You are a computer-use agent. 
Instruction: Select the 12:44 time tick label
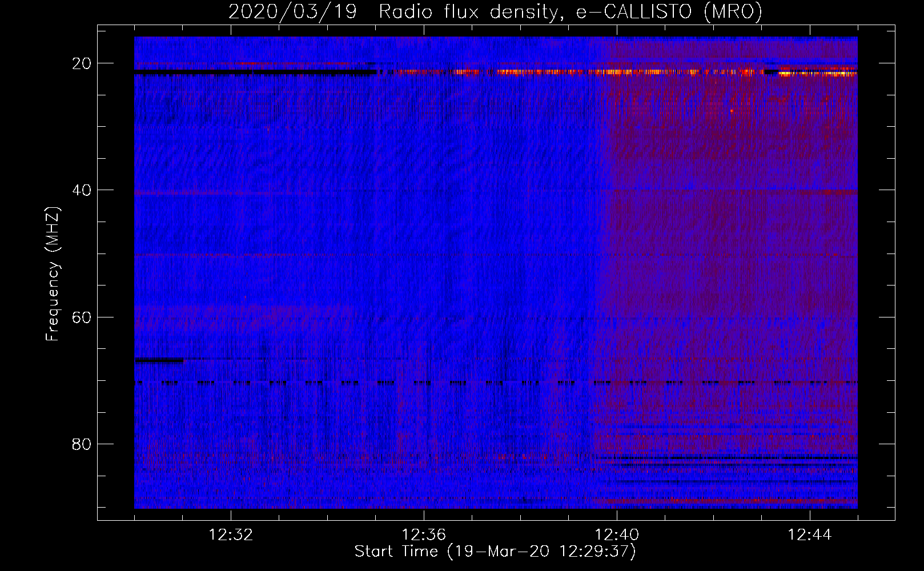pyautogui.click(x=810, y=535)
